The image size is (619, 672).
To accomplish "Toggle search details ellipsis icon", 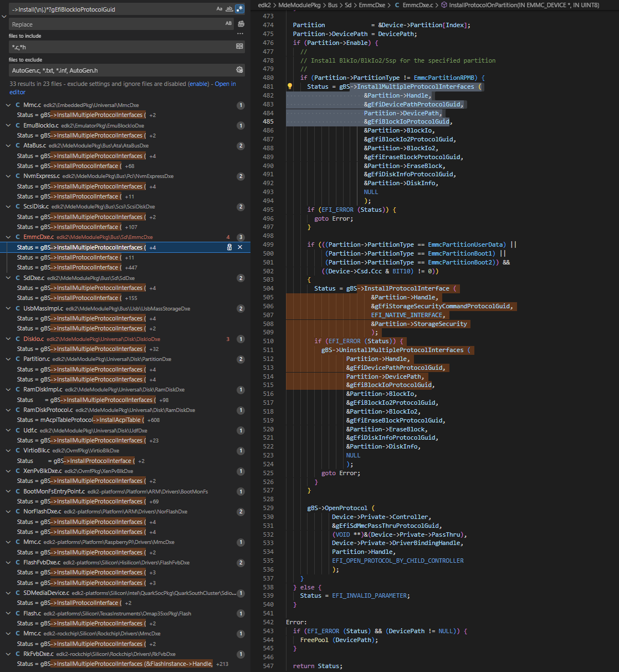I will tap(240, 34).
